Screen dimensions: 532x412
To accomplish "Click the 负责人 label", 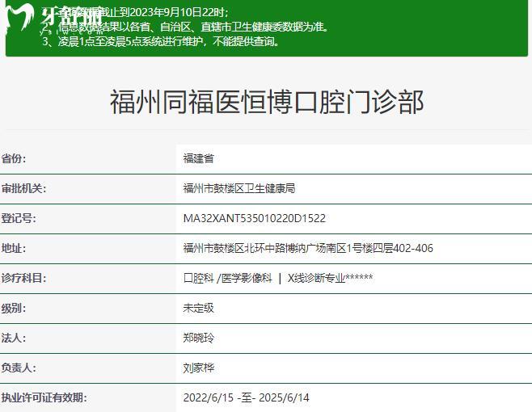I will 19,368.
